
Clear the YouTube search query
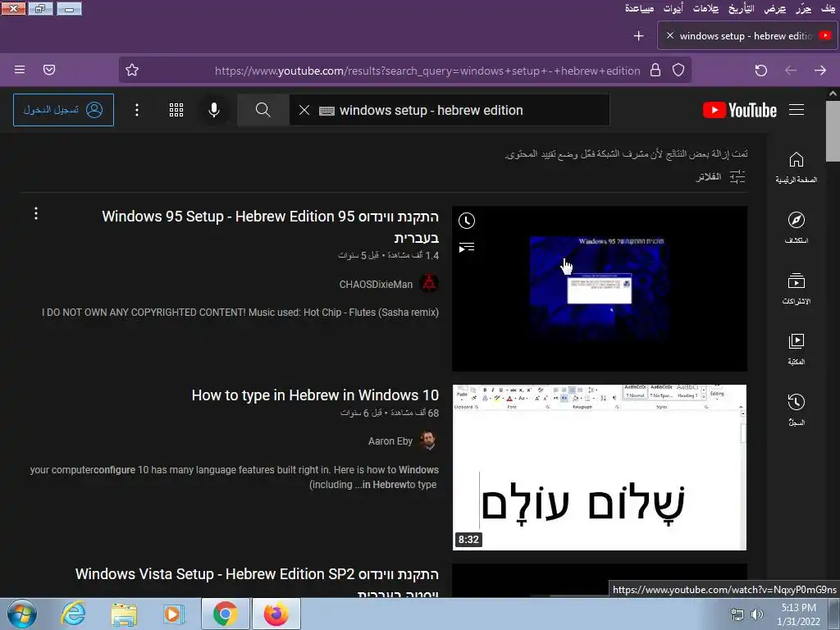304,111
